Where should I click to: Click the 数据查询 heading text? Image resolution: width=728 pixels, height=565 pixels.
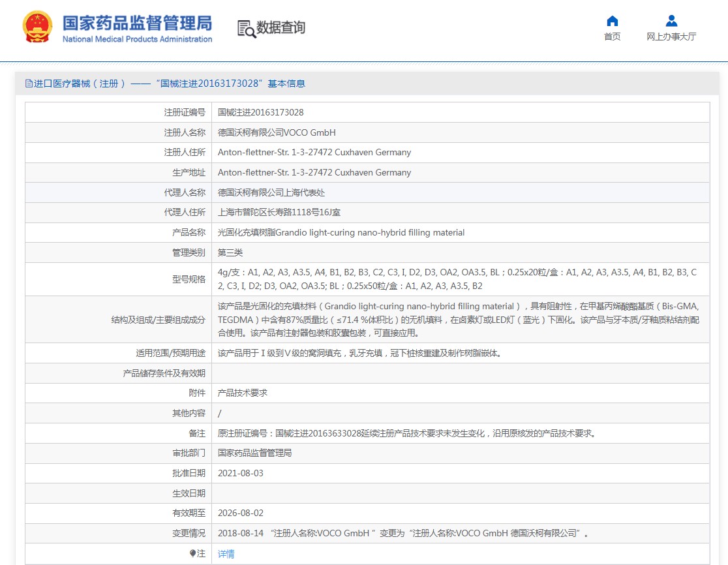pos(281,27)
